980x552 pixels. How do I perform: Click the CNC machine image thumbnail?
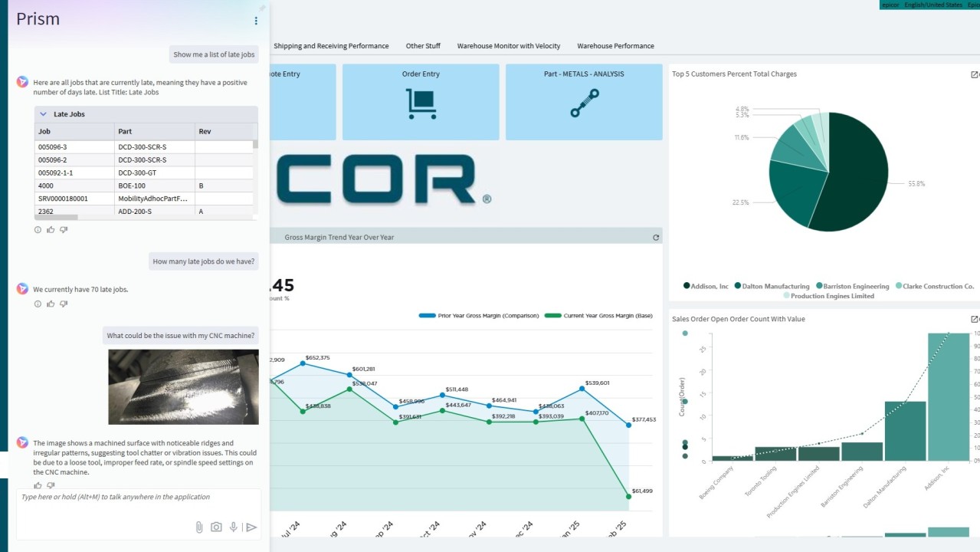(183, 387)
